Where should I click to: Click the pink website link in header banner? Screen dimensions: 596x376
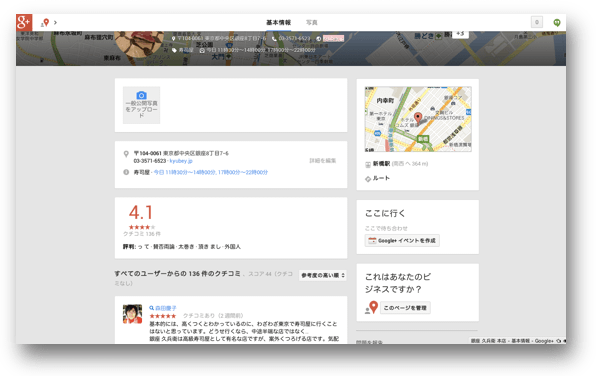pyautogui.click(x=334, y=38)
